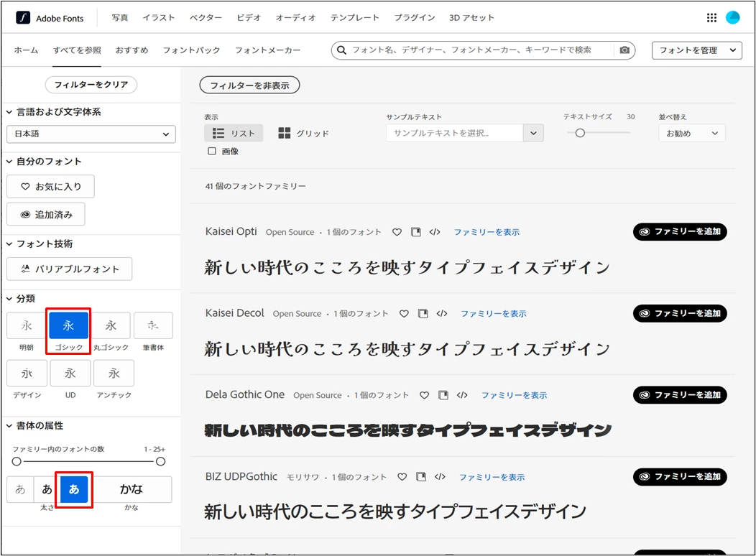Click the camera visual search icon
The image size is (756, 556).
point(624,50)
